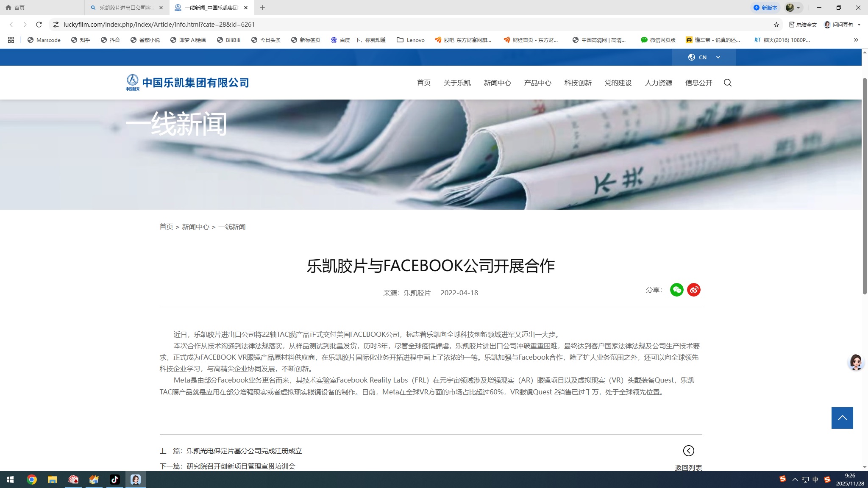
Task: Bookmark this page with the star icon
Action: (776, 25)
